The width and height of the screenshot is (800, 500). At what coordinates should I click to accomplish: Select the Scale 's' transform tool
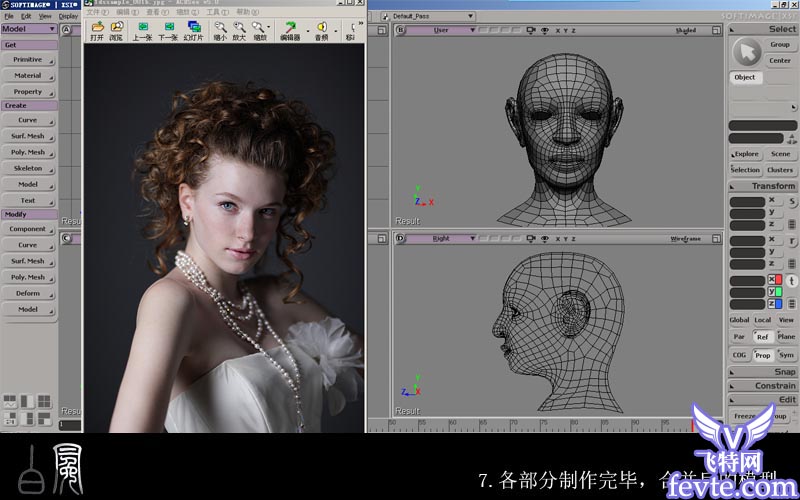coord(792,202)
